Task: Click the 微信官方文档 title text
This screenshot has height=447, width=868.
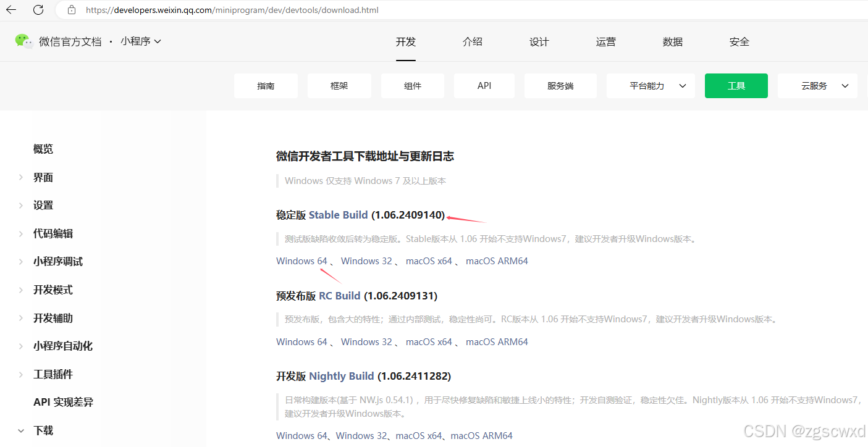Action: click(70, 42)
